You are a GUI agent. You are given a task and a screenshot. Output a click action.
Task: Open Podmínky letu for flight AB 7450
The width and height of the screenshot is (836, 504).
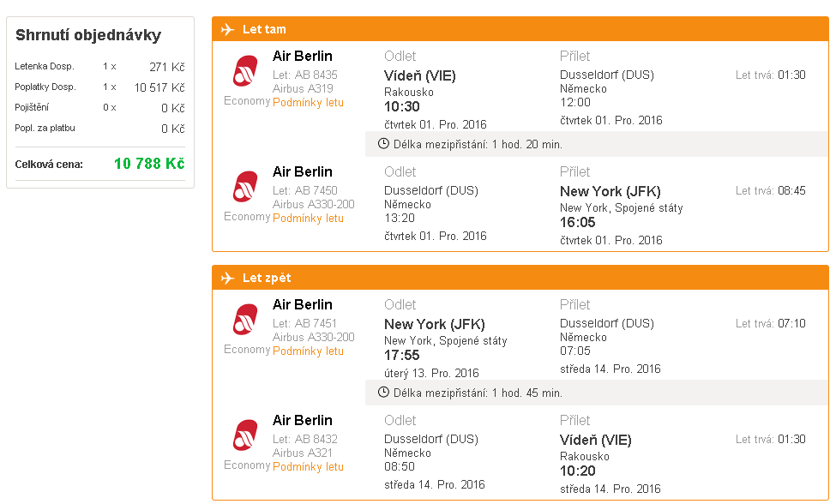click(308, 218)
